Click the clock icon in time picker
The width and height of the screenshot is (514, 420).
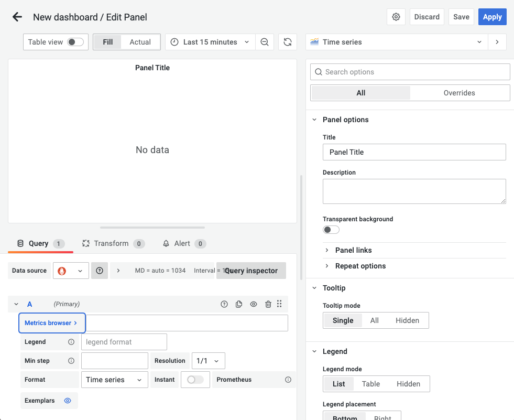click(x=174, y=42)
